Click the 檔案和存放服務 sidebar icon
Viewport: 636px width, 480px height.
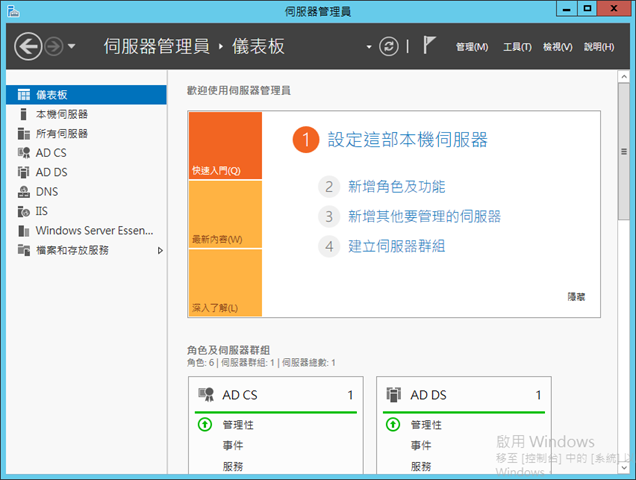tap(24, 250)
